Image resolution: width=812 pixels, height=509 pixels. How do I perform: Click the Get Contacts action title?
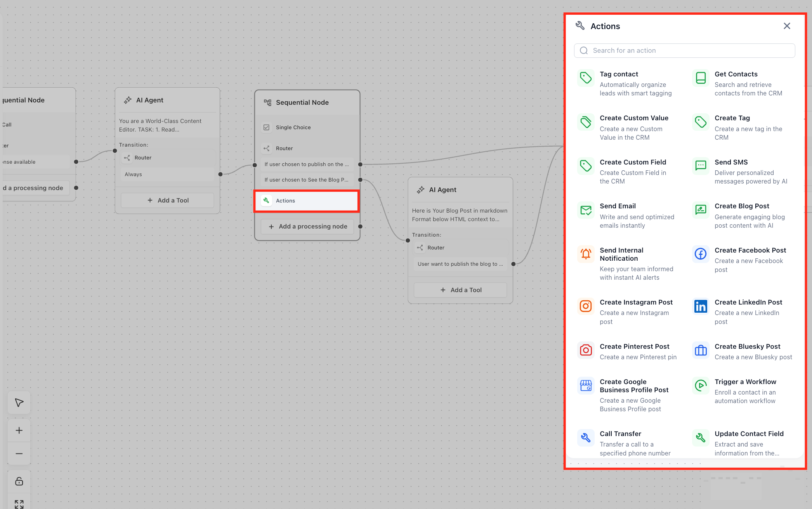pyautogui.click(x=736, y=74)
